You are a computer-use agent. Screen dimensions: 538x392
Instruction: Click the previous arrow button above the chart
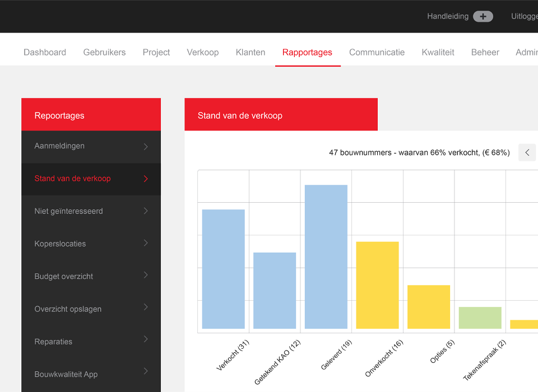pyautogui.click(x=527, y=152)
